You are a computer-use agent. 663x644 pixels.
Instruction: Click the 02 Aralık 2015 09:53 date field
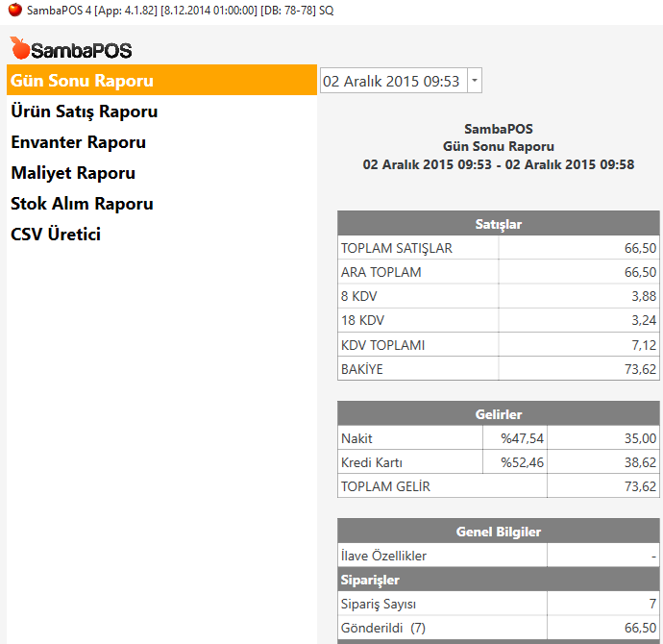click(x=392, y=82)
